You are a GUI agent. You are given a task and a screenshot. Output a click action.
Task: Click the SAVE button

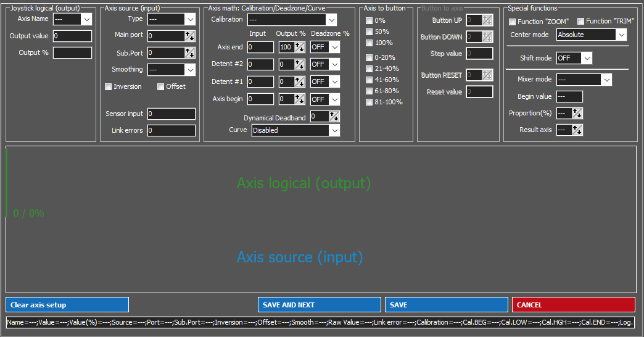pos(447,305)
